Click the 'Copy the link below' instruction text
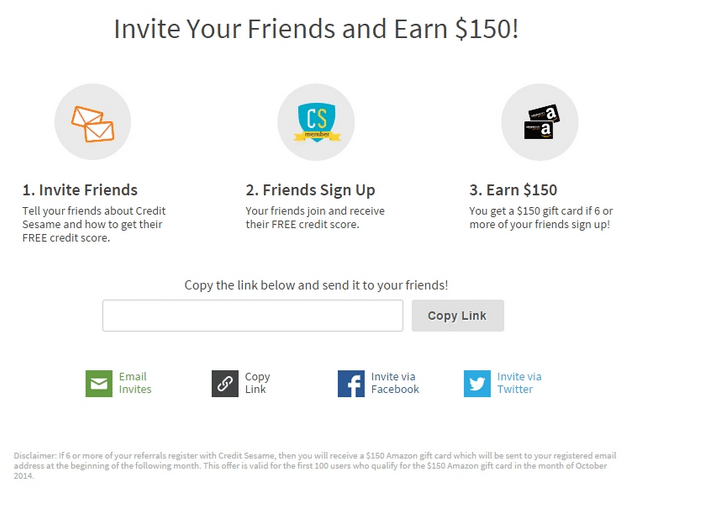Viewport: 711px width, 505px height. [x=316, y=285]
